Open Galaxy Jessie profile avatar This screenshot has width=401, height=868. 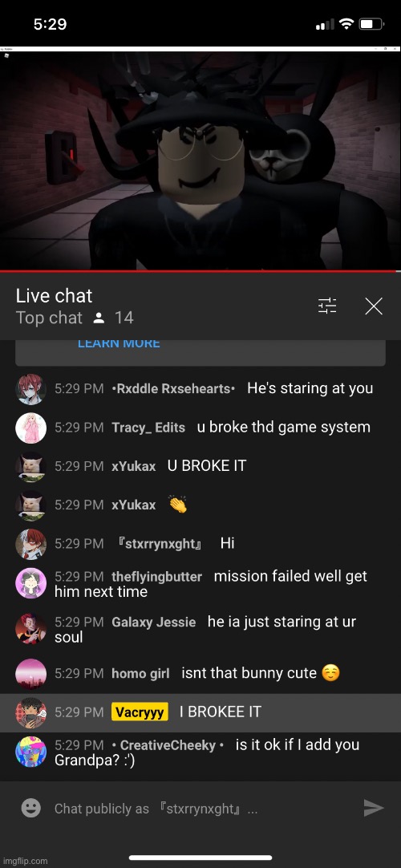pos(30,628)
